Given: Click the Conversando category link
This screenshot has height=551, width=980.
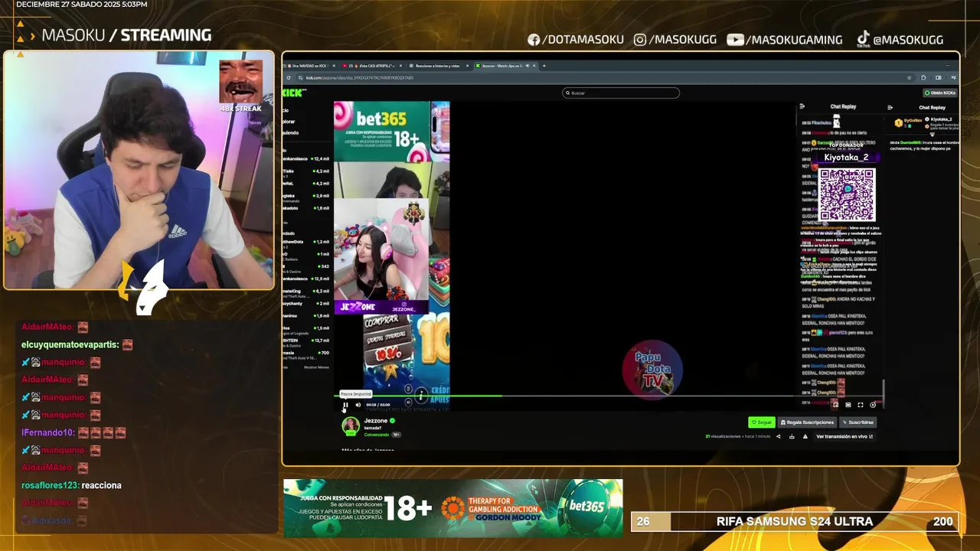Looking at the screenshot, I should 377,435.
